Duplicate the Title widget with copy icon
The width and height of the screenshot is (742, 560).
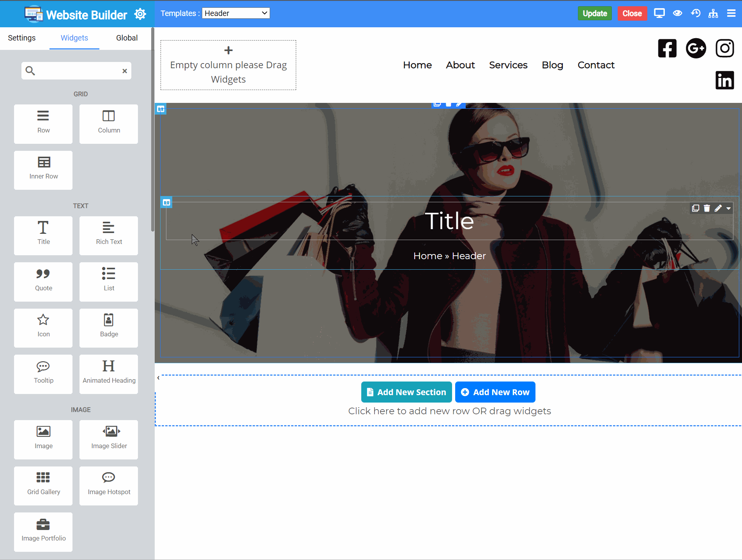695,208
